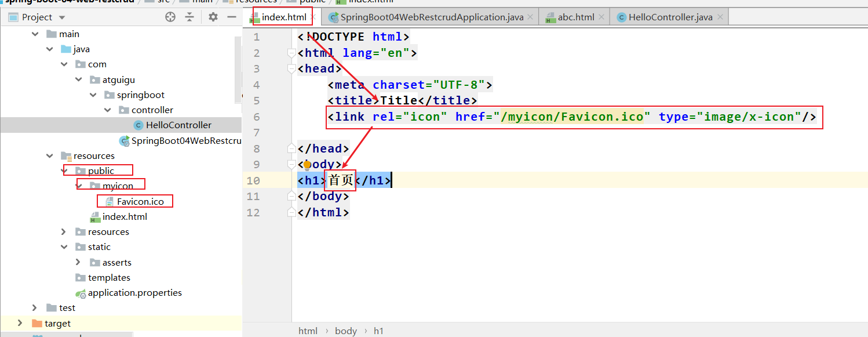Collapse the com package
868x337 pixels.
point(64,64)
